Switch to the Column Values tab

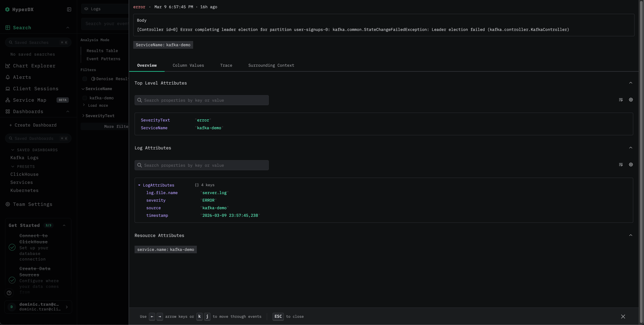188,65
